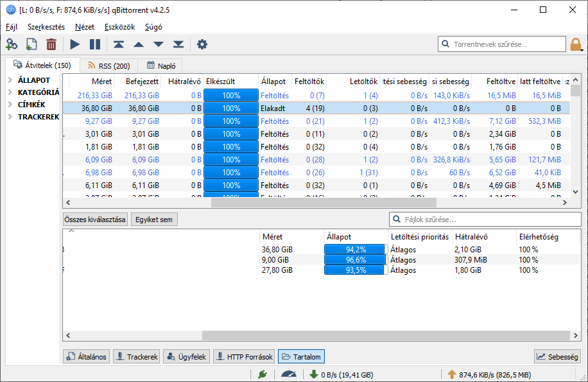The height and width of the screenshot is (382, 588).
Task: Click the 94,2% file progress bar
Action: point(356,249)
